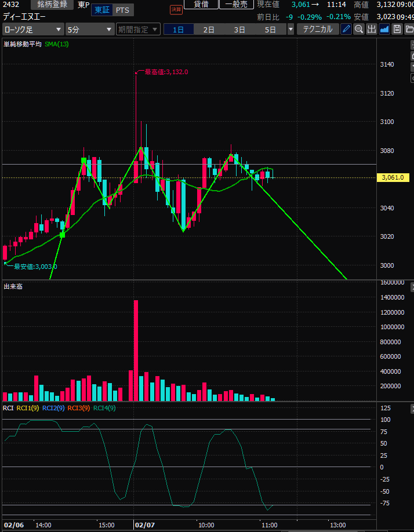
Task: Click the red 決算 earnings badge
Action: coord(176,10)
